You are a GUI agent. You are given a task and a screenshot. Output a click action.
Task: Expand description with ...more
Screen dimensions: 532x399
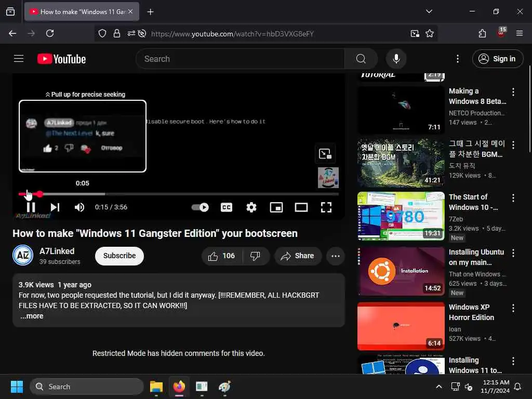32,316
